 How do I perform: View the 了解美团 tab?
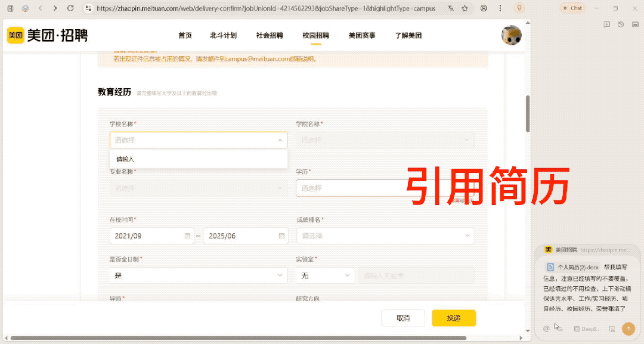point(408,36)
